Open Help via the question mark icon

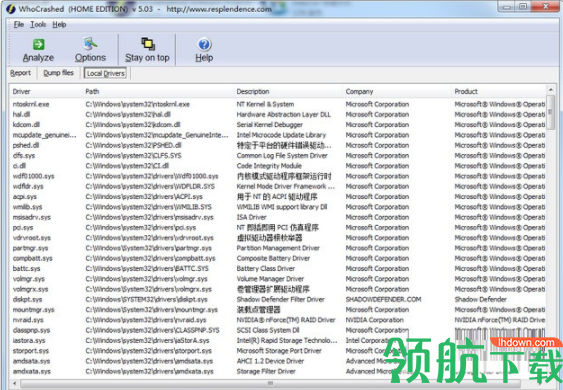204,45
